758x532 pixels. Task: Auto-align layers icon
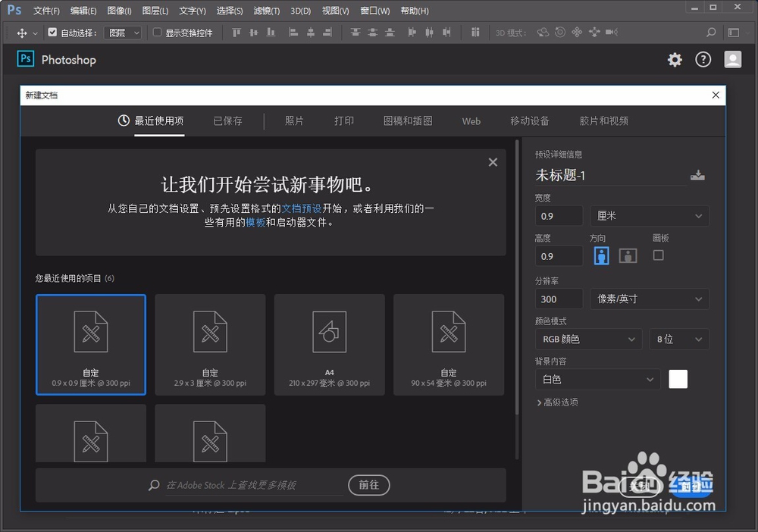475,33
